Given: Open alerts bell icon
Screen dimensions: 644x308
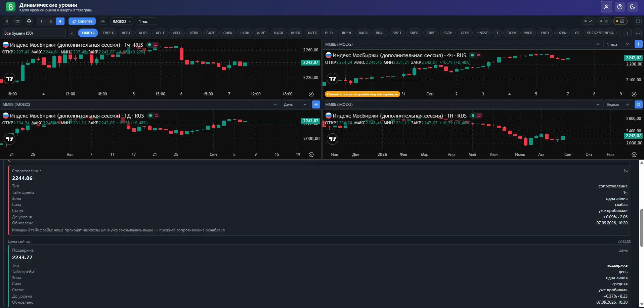Looking at the screenshot, I should tap(29, 21).
